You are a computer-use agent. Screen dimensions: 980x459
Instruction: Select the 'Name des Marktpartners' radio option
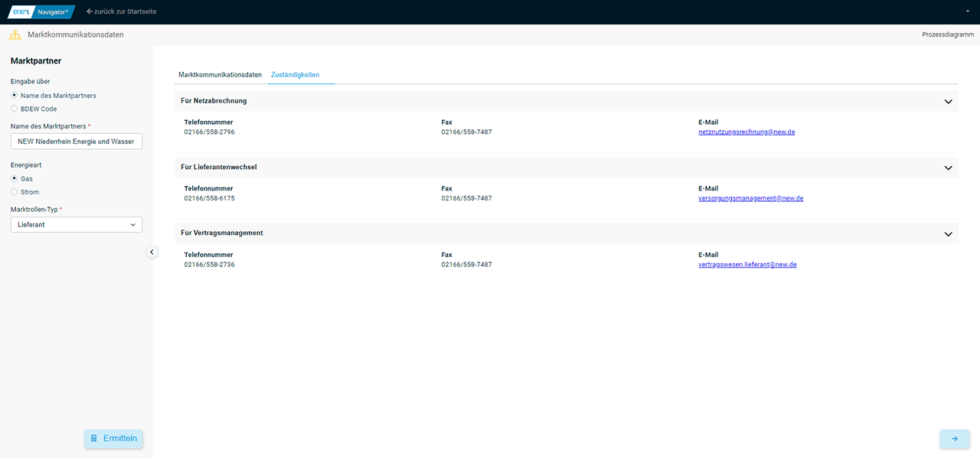point(15,96)
